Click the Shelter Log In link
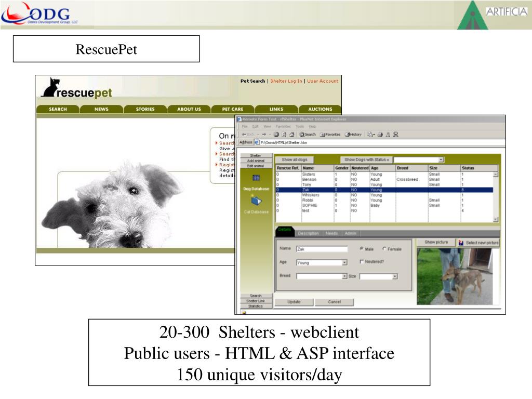532x399 pixels. point(286,81)
